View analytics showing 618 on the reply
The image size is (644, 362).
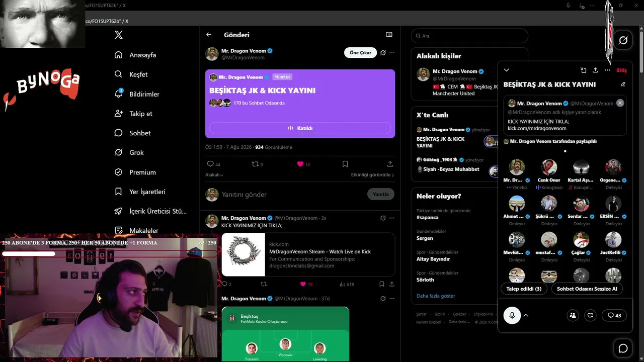(x=347, y=284)
